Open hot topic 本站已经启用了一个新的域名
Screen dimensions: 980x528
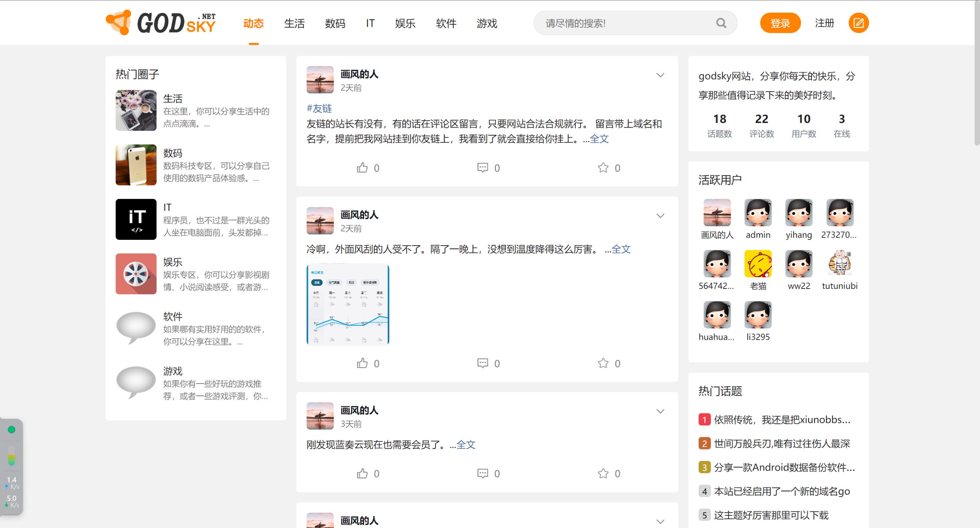point(782,491)
